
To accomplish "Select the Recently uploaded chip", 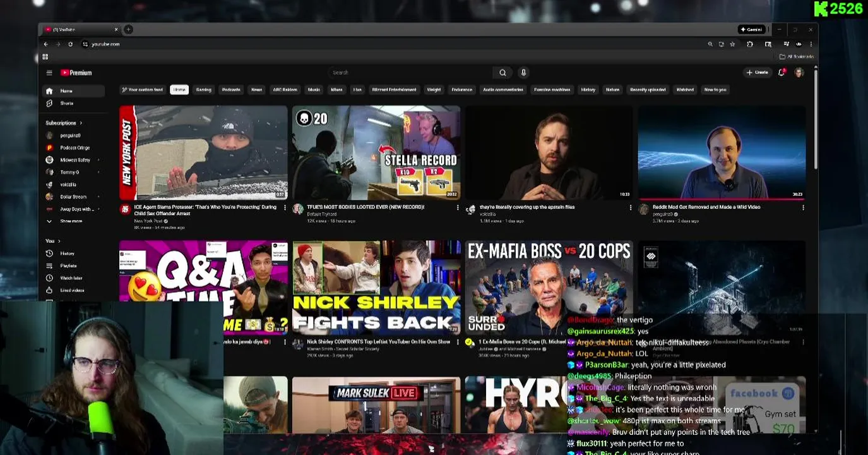I will tap(648, 90).
